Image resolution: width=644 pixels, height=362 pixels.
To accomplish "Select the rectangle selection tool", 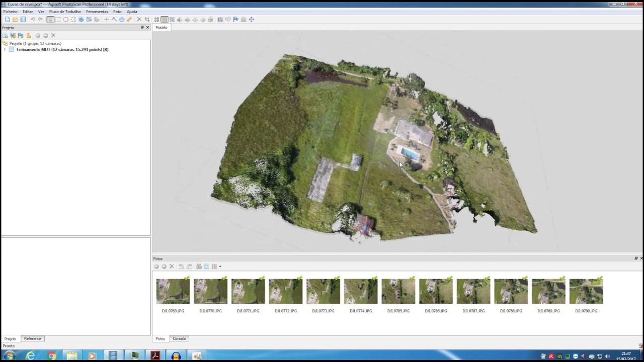I will coord(58,19).
